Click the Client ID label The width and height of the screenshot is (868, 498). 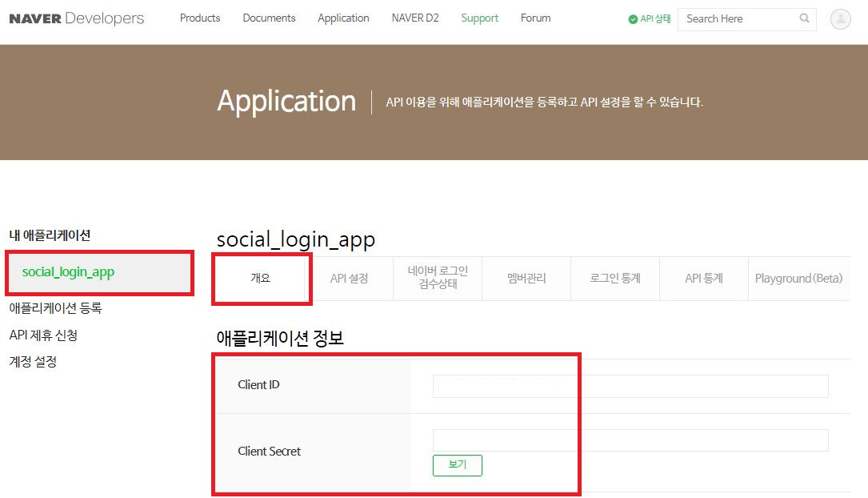point(258,384)
